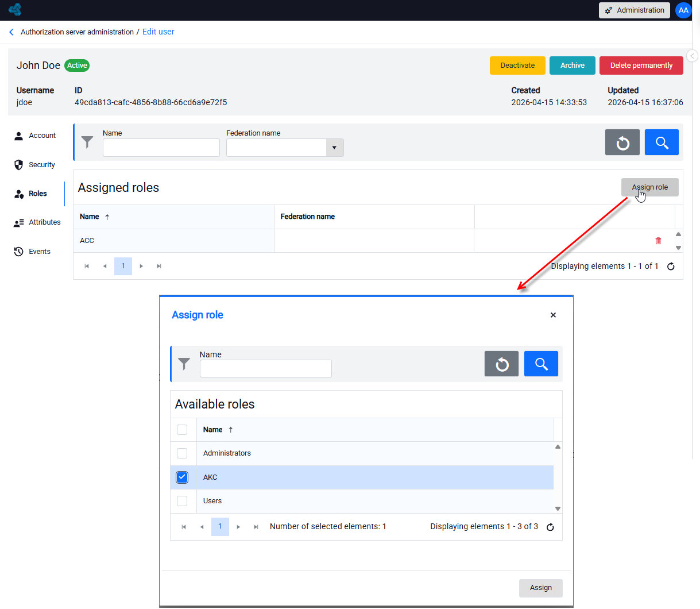The image size is (700, 609).
Task: Go to last page of assigned roles
Action: [x=159, y=266]
